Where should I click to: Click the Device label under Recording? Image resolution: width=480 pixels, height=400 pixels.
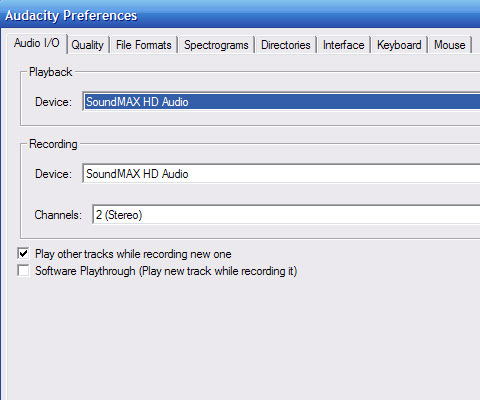pos(53,174)
